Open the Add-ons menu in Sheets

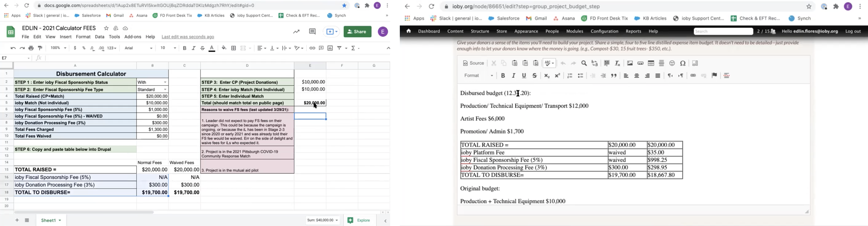133,37
